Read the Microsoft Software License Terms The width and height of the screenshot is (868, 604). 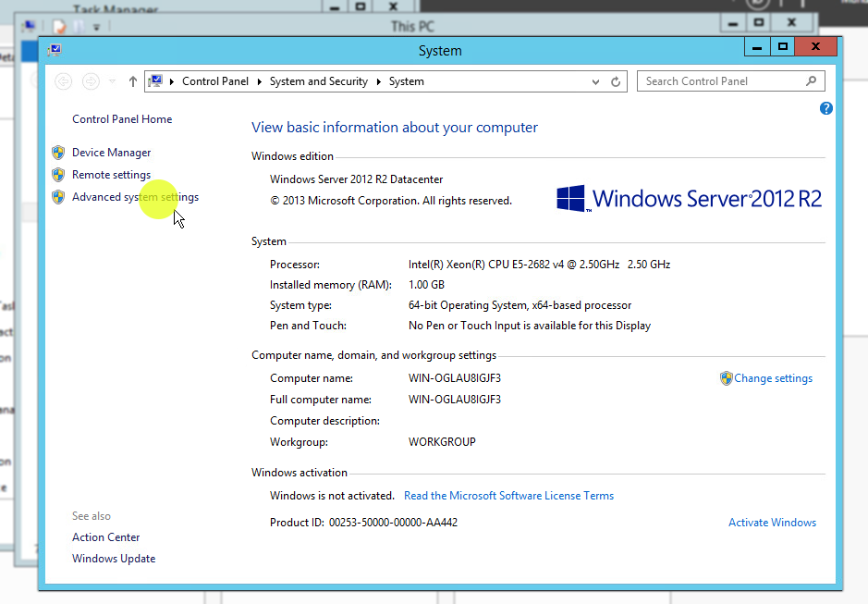tap(508, 496)
